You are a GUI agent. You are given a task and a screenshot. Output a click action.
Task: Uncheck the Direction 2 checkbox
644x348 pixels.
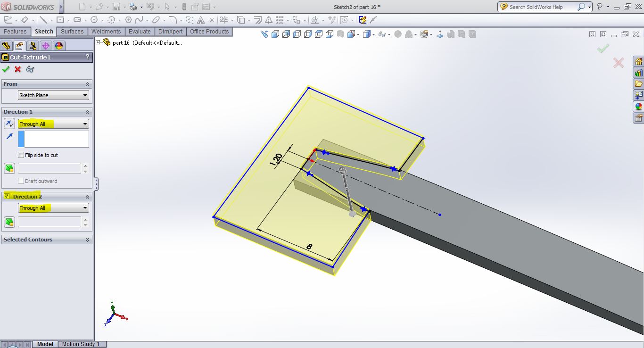pyautogui.click(x=7, y=196)
